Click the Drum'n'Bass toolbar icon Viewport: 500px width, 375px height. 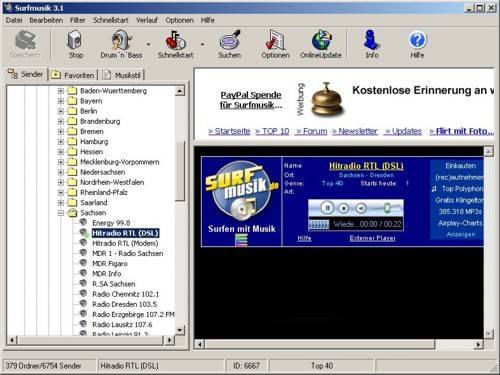tap(121, 45)
